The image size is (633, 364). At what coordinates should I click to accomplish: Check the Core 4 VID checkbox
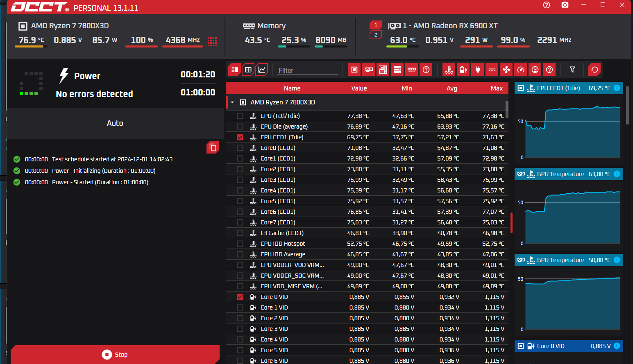[x=240, y=339]
